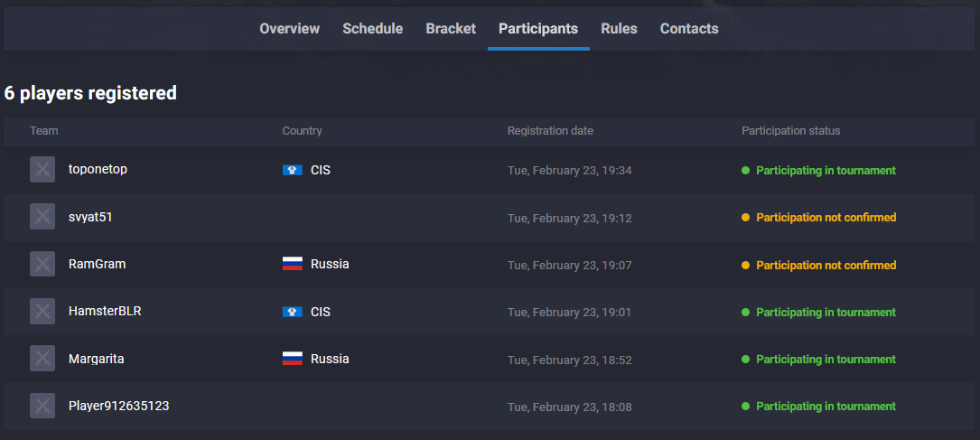Open the toponetop player name link
The height and width of the screenshot is (440, 980).
click(x=98, y=169)
